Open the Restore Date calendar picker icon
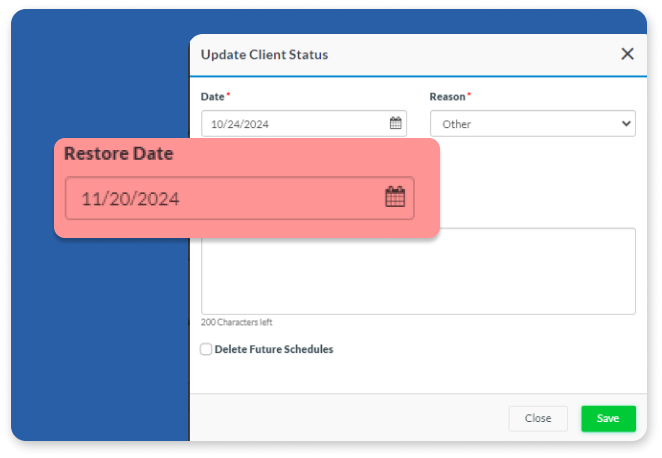Viewport: 662px width, 458px height. point(395,197)
